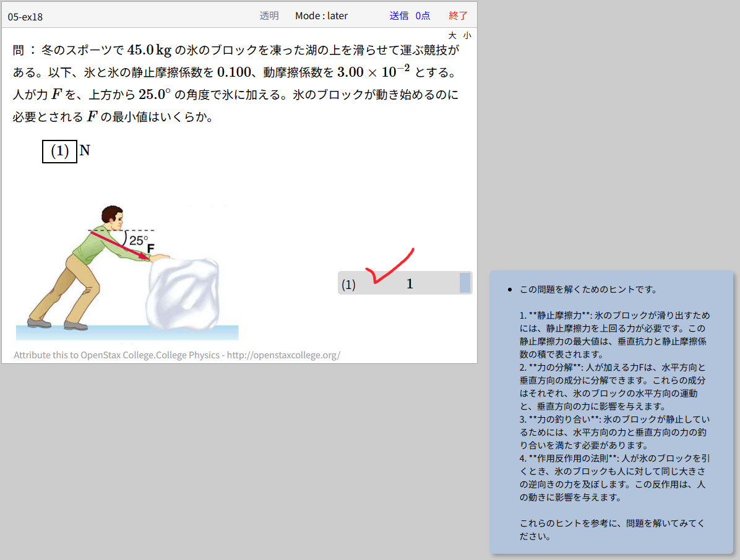Toggle the 透明 transparency option
The image size is (740, 560).
[x=269, y=15]
